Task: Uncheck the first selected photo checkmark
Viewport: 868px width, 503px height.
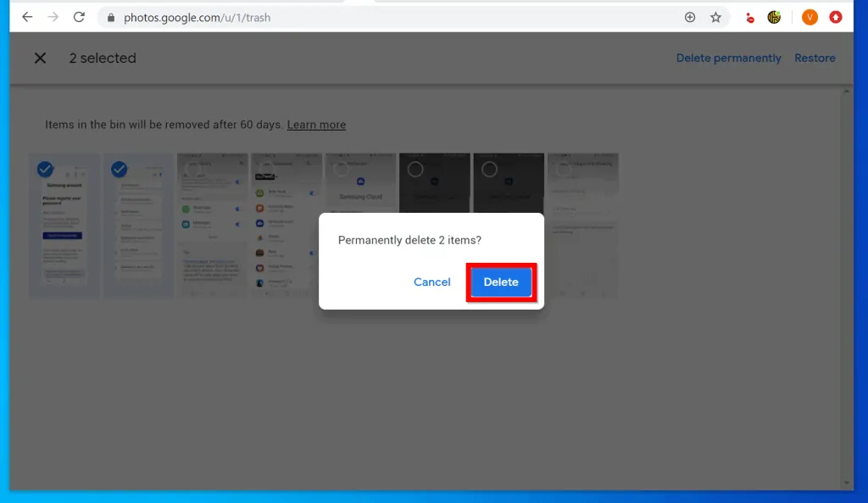Action: 46,170
